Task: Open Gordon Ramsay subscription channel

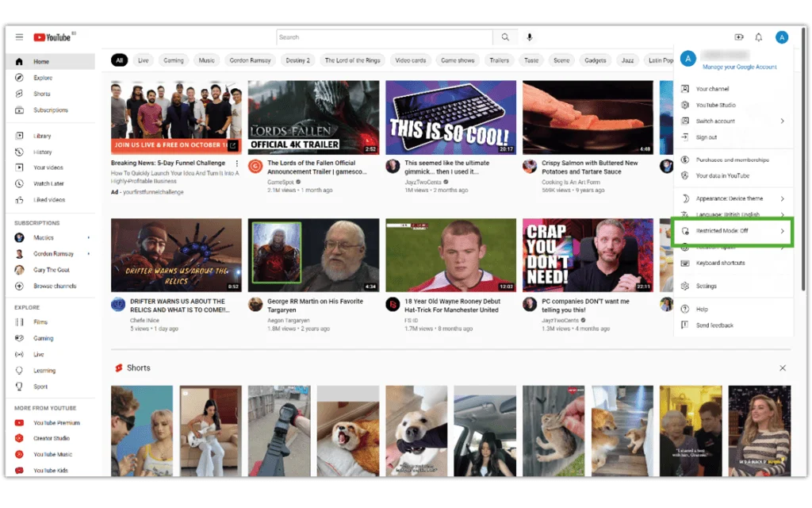Action: click(x=51, y=254)
